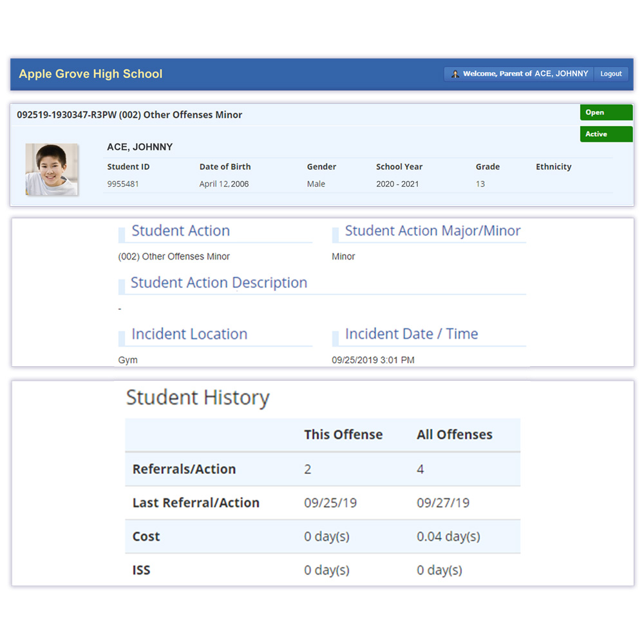Screen dimensions: 644x644
Task: Click the last referral date 09/25/19
Action: [330, 503]
